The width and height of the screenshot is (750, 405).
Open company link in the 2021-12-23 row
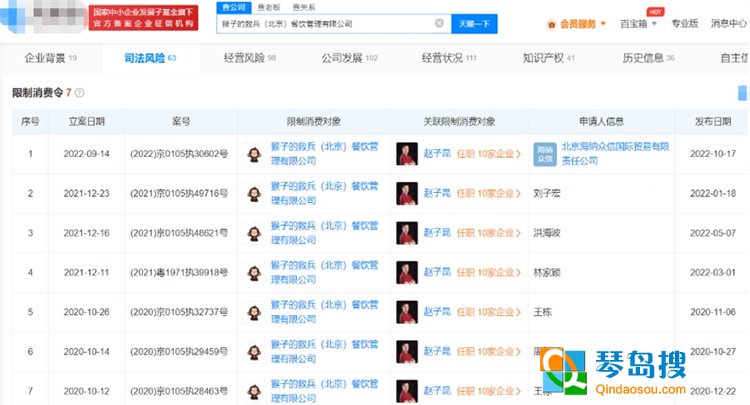(x=324, y=193)
